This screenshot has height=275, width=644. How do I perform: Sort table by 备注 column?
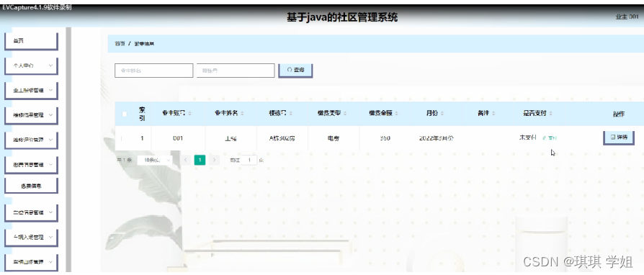493,114
